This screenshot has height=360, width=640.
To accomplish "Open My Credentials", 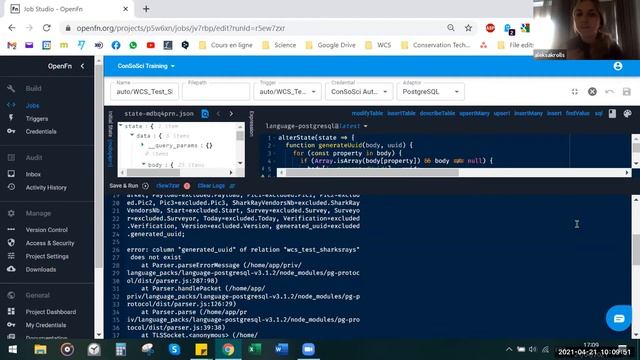I will tap(46, 325).
